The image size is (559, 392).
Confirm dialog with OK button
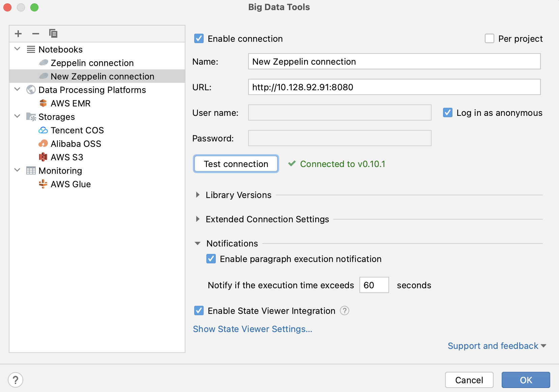point(526,380)
